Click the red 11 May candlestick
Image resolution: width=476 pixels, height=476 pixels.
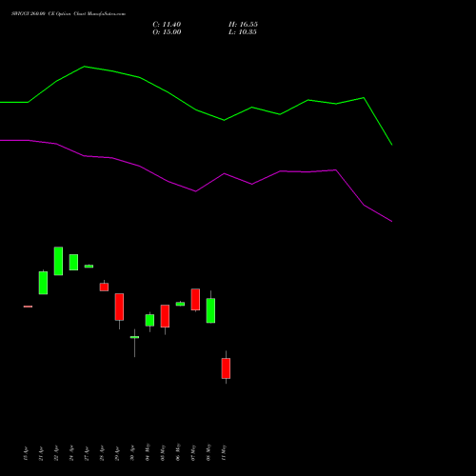pos(226,368)
